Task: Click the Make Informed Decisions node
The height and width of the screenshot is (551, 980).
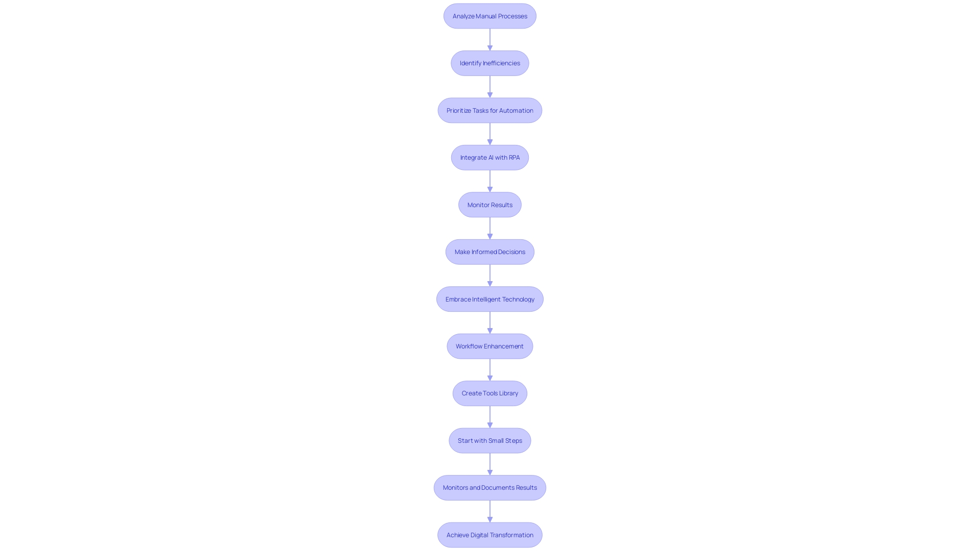Action: pos(489,252)
